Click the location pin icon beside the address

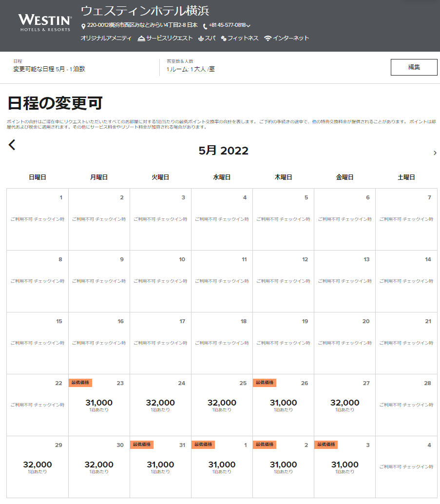tap(83, 26)
